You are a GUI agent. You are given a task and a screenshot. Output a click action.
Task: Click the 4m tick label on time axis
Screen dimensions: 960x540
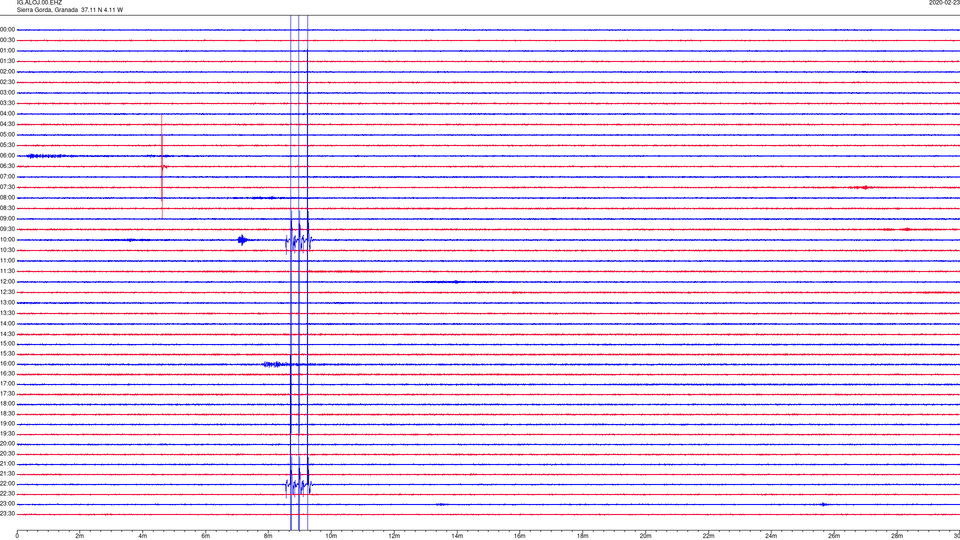coord(143,536)
